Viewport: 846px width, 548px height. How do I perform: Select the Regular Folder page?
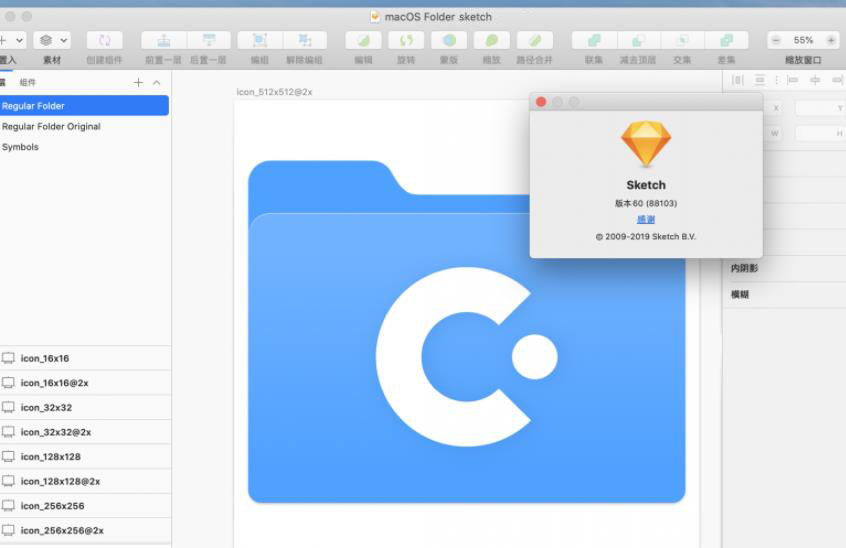tap(84, 106)
